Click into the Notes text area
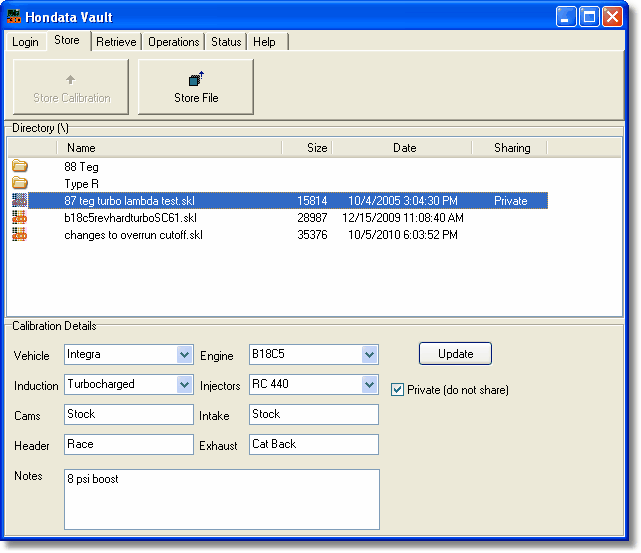 point(222,499)
